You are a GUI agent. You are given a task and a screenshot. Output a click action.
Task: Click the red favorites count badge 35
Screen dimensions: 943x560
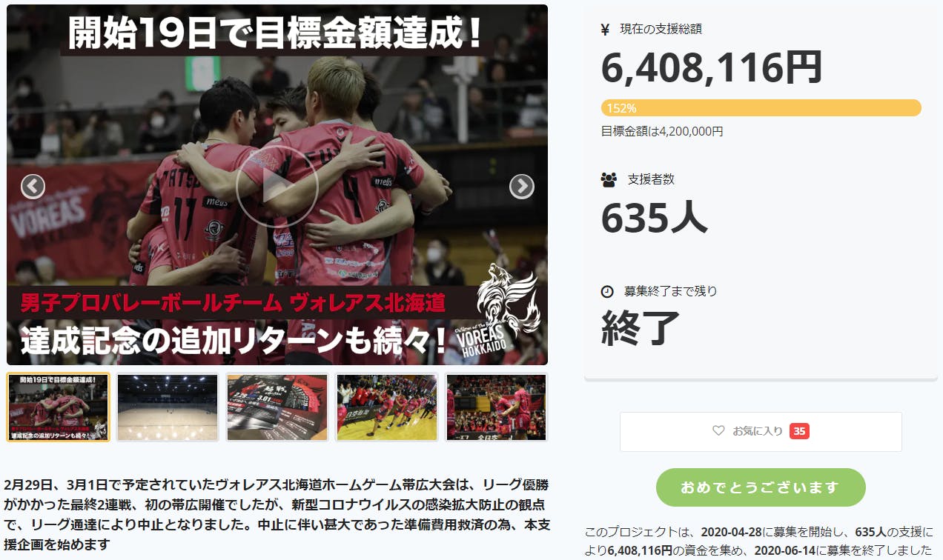799,431
